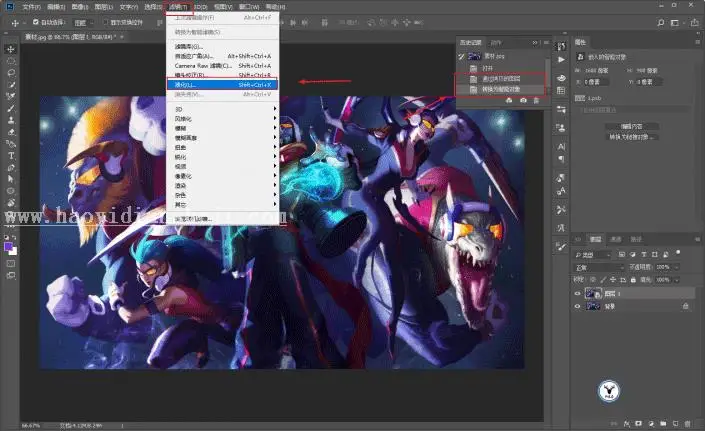This screenshot has width=705, height=431.
Task: Hide the Background layer via eye icon
Action: (x=577, y=306)
